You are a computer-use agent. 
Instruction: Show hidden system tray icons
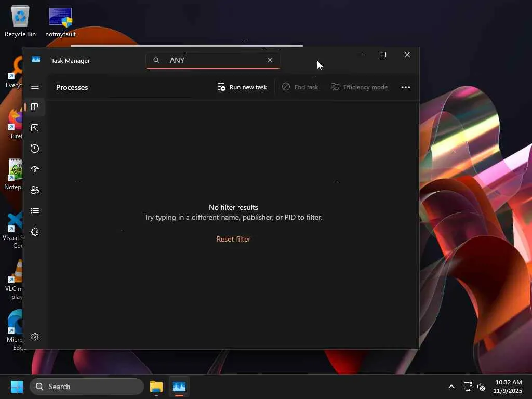pyautogui.click(x=451, y=387)
